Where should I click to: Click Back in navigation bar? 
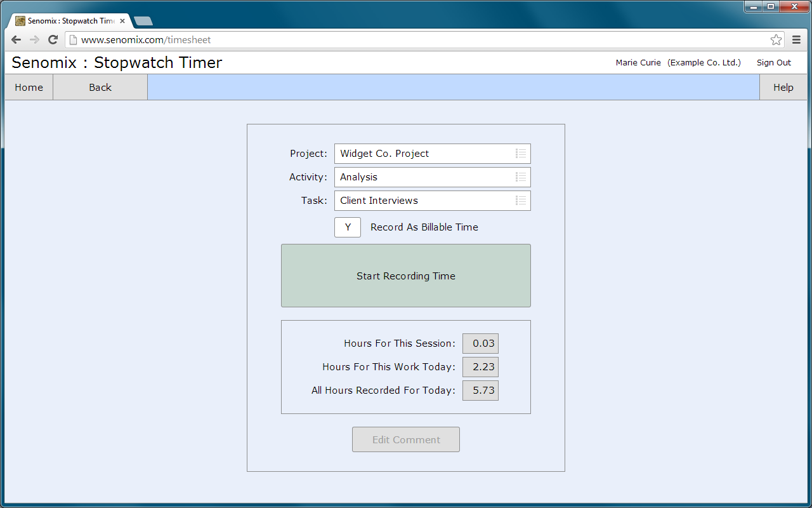[100, 88]
